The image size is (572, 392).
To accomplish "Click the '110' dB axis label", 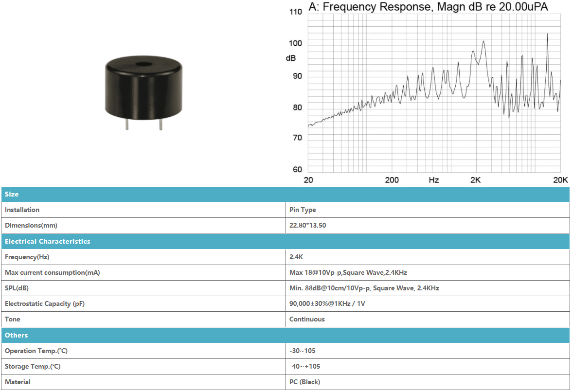I will point(296,12).
